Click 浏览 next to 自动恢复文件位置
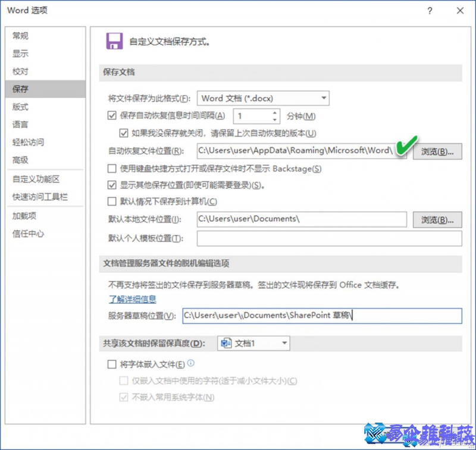The width and height of the screenshot is (476, 450). pos(437,152)
